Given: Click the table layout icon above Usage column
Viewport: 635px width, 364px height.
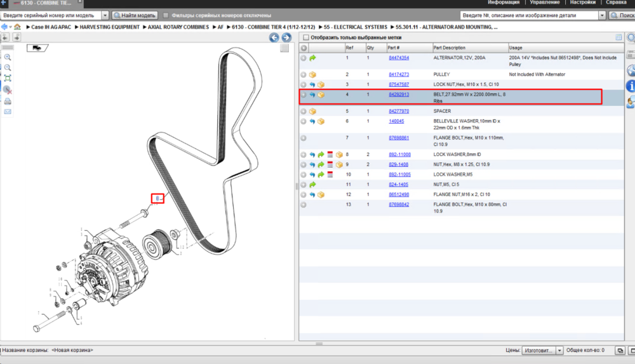Looking at the screenshot, I should tap(618, 37).
